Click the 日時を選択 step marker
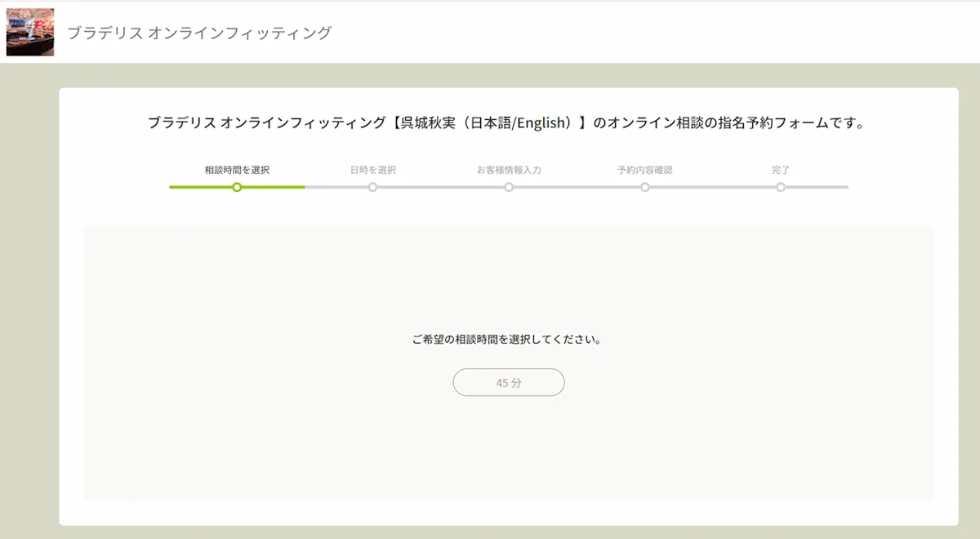The image size is (980, 539). point(372,187)
